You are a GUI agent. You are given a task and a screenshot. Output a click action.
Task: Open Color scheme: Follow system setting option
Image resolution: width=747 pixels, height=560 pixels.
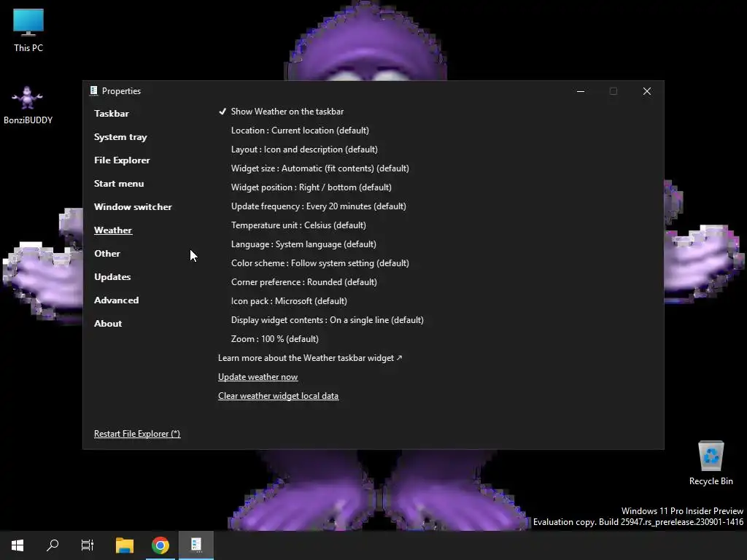click(x=320, y=263)
